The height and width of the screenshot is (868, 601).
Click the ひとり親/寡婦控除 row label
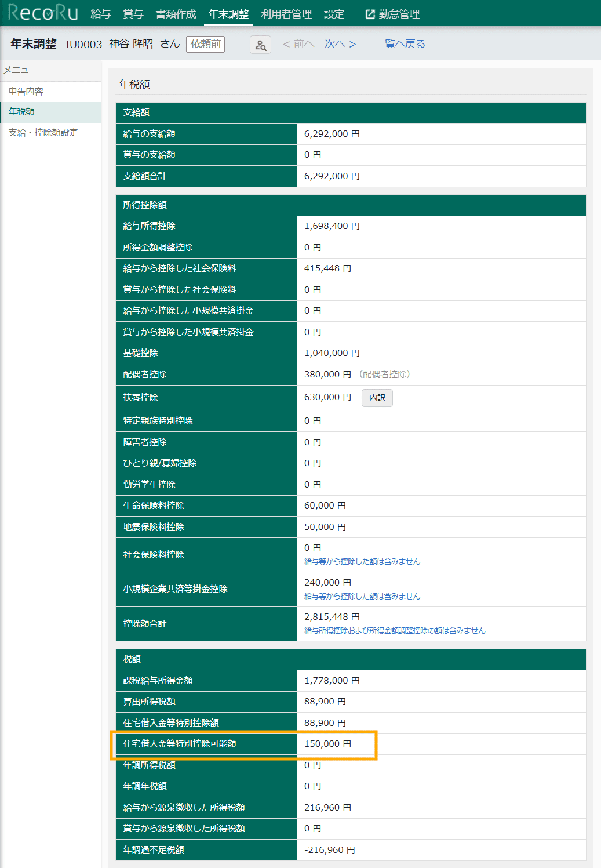point(160,463)
